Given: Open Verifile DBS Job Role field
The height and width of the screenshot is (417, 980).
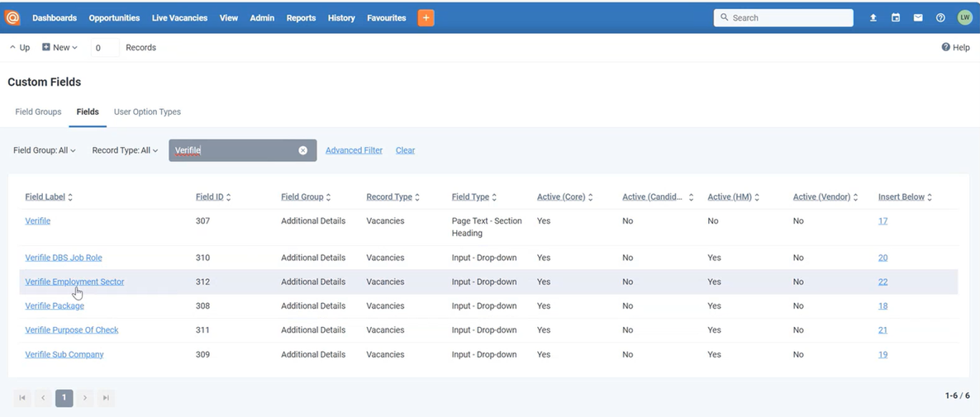Looking at the screenshot, I should (63, 258).
